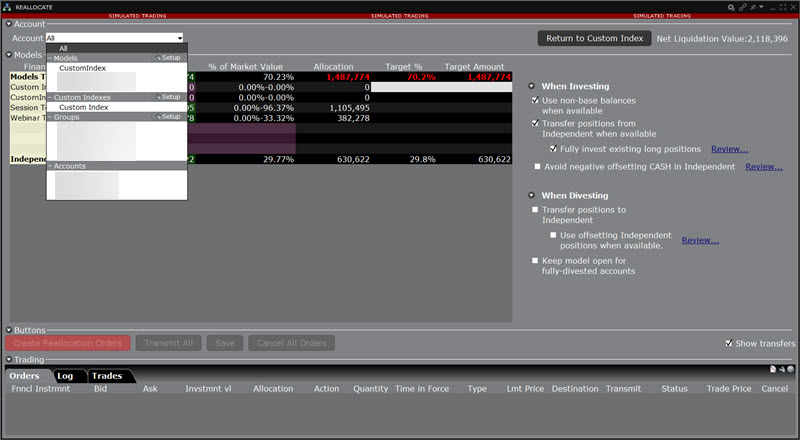Open Review link for offsetting Independent positions
800x440 pixels.
[x=700, y=240]
